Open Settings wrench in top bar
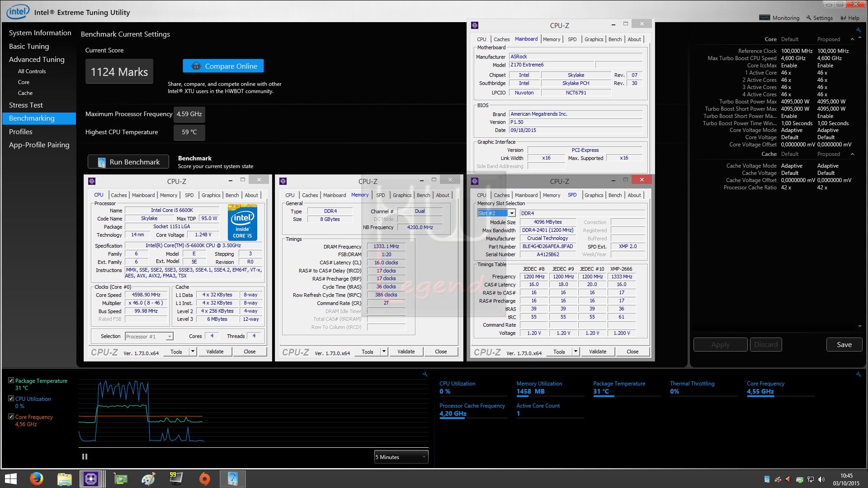 [809, 18]
